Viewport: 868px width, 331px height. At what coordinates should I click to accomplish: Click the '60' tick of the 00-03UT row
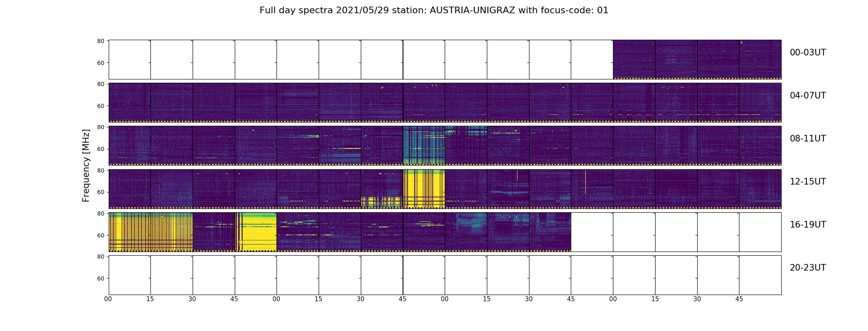point(100,63)
